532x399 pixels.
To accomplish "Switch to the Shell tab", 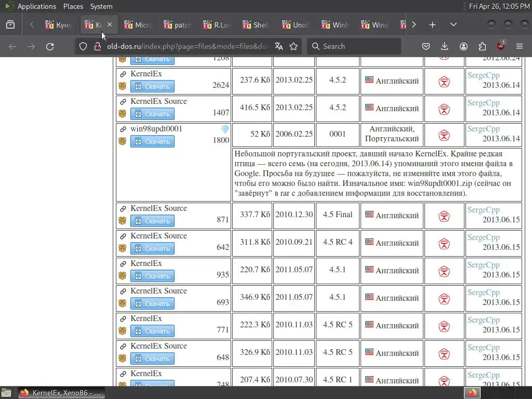I will (x=256, y=25).
